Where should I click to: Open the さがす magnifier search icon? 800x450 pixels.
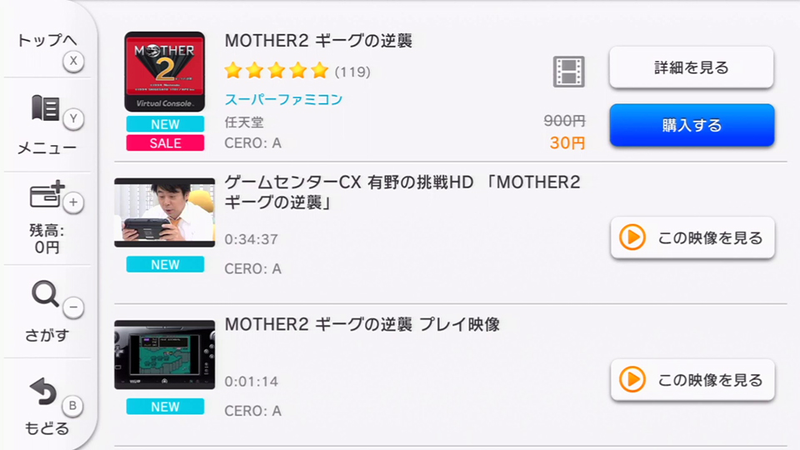coord(45,293)
